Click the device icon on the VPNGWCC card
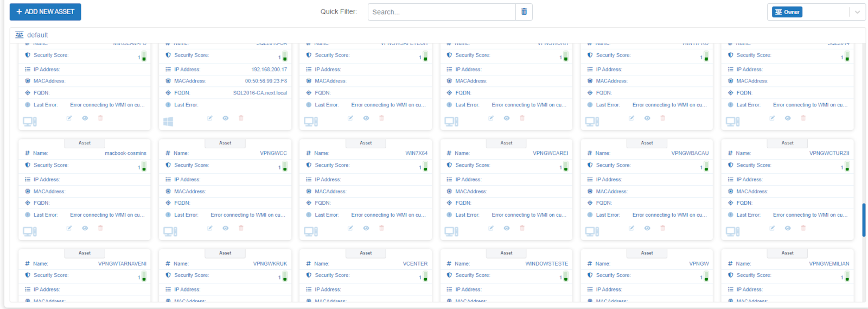868x309 pixels. click(170, 232)
